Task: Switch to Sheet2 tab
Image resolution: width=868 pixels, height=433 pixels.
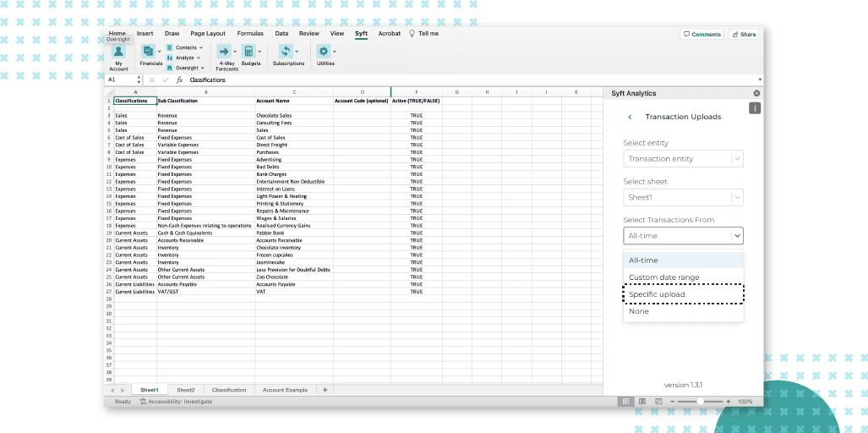Action: (186, 391)
